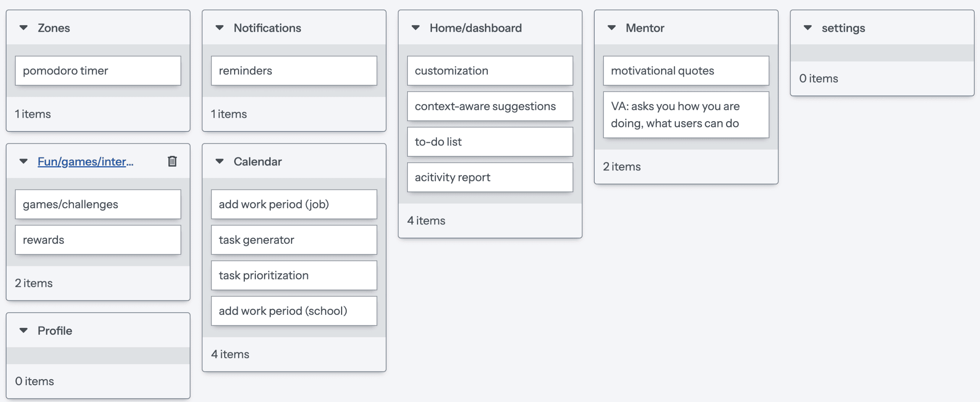The width and height of the screenshot is (980, 402).
Task: Collapse the Calendar category
Action: (x=220, y=162)
